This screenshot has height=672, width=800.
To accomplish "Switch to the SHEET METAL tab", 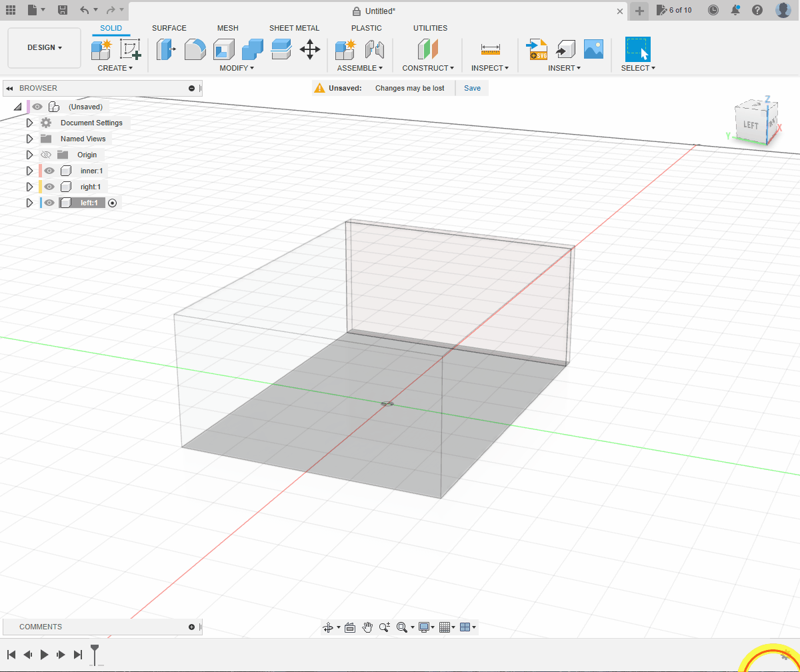I will [x=294, y=28].
